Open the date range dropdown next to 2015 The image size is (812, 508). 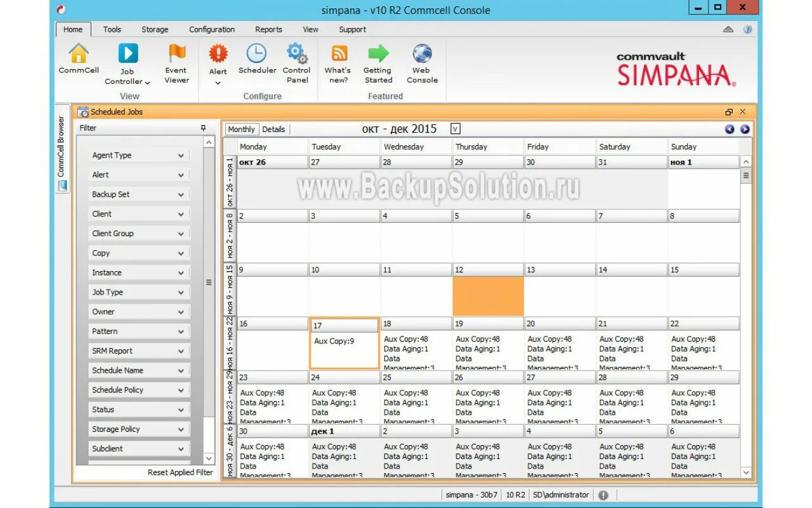click(455, 129)
